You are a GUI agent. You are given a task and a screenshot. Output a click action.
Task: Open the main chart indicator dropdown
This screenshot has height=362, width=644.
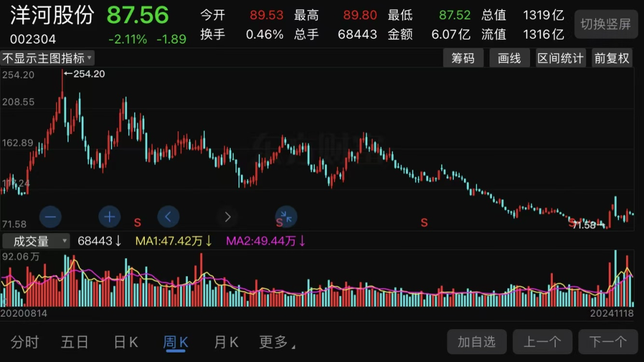(x=47, y=58)
